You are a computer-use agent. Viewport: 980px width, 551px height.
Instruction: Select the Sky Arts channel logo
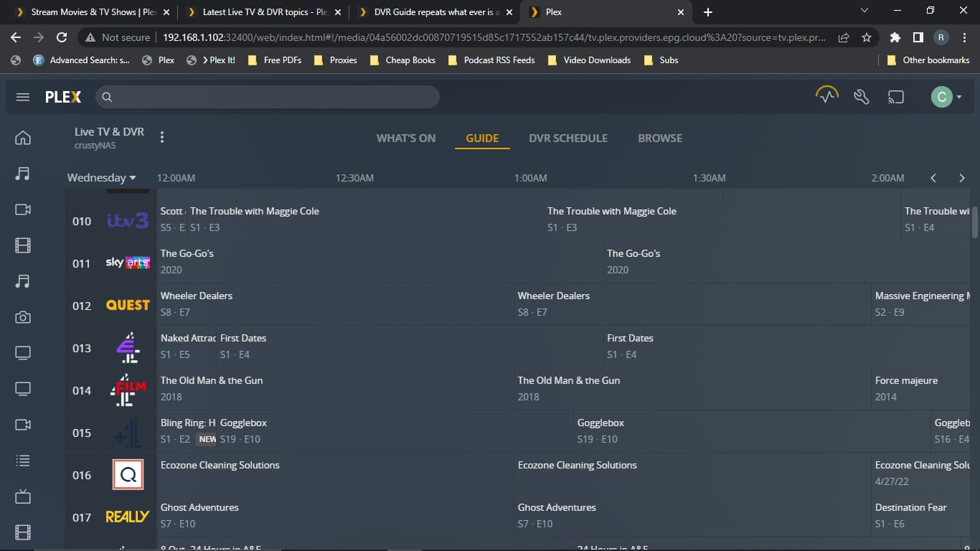[x=127, y=263]
